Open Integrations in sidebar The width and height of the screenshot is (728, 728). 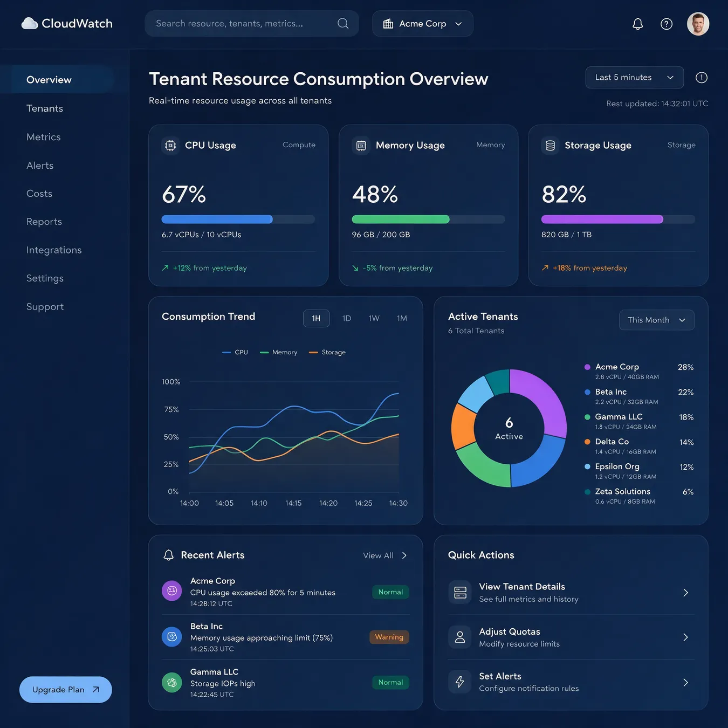coord(54,250)
